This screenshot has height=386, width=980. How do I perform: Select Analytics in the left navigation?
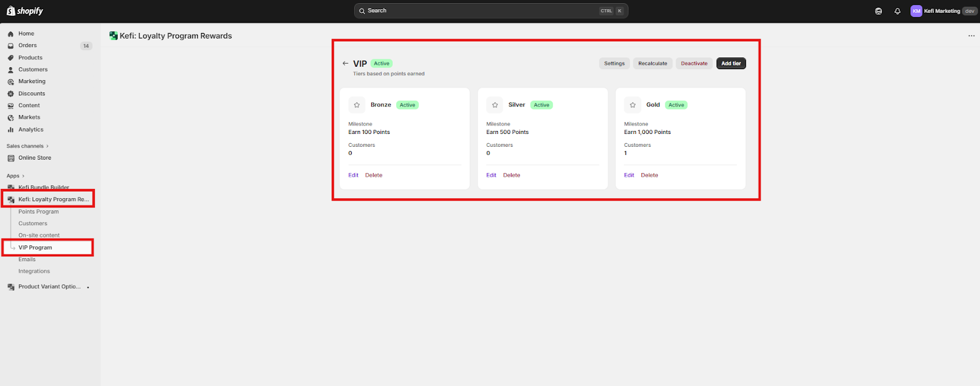[x=31, y=130]
